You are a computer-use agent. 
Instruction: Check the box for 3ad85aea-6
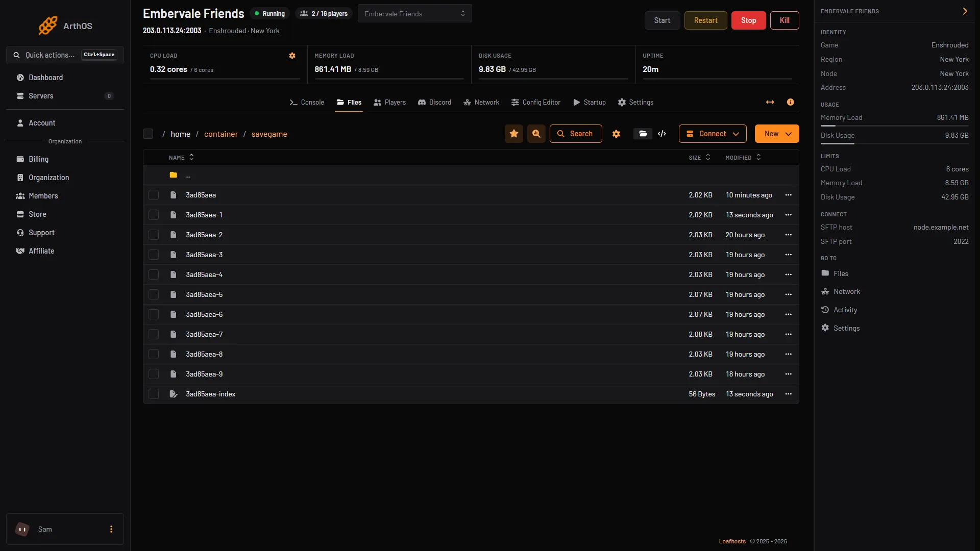click(154, 314)
